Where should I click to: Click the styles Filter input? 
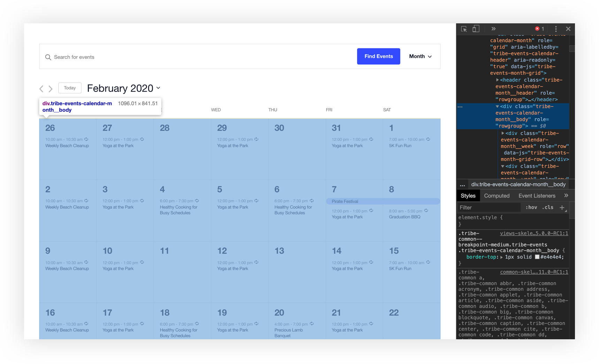tap(489, 208)
